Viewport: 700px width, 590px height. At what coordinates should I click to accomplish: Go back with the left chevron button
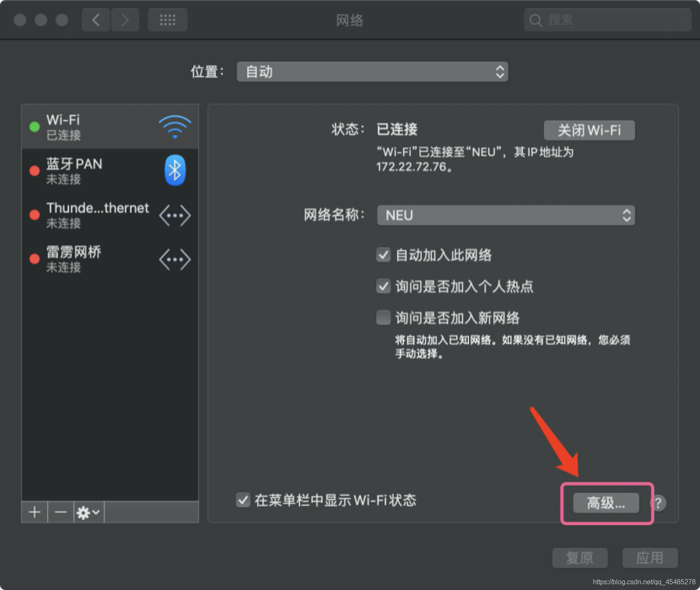click(x=96, y=20)
